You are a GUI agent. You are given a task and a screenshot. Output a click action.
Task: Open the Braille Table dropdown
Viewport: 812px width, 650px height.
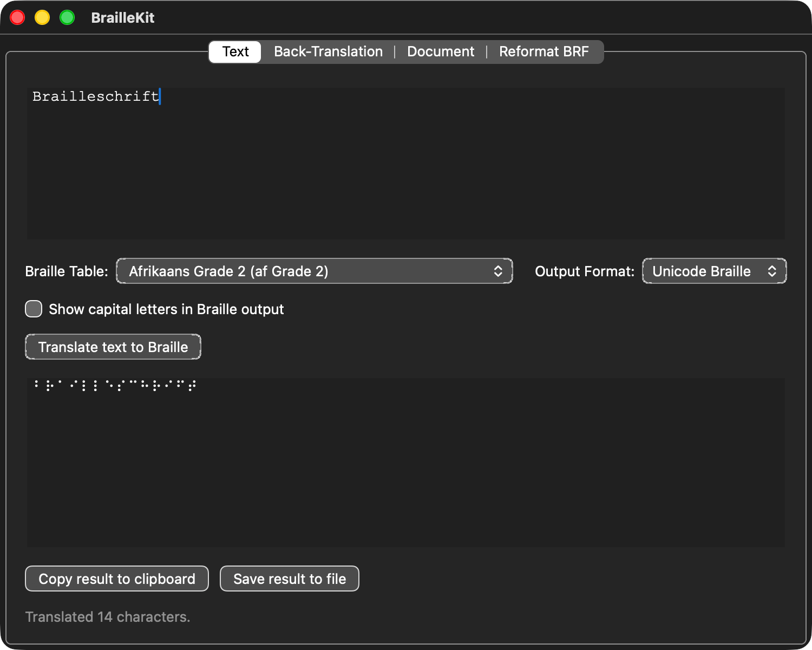(315, 271)
